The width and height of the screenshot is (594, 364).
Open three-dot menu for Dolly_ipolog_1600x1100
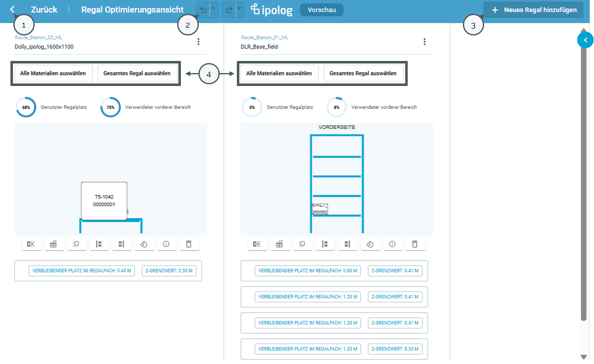pyautogui.click(x=198, y=42)
